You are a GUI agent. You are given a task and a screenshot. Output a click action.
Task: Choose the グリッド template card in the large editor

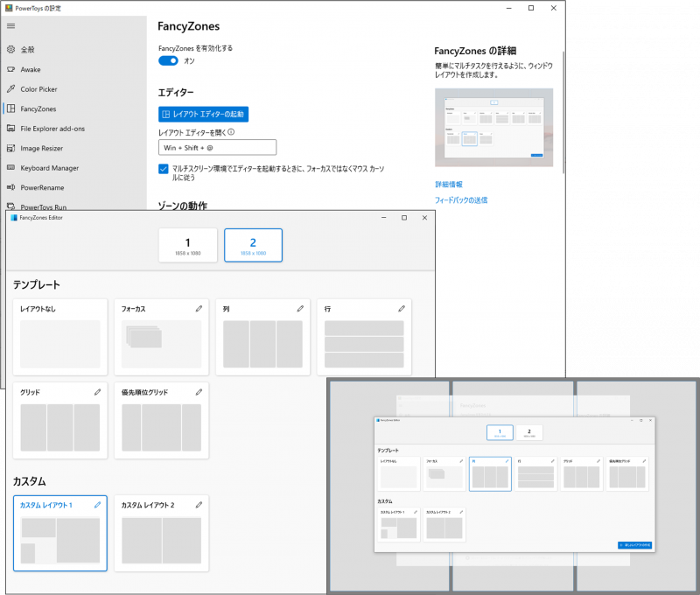coord(60,421)
